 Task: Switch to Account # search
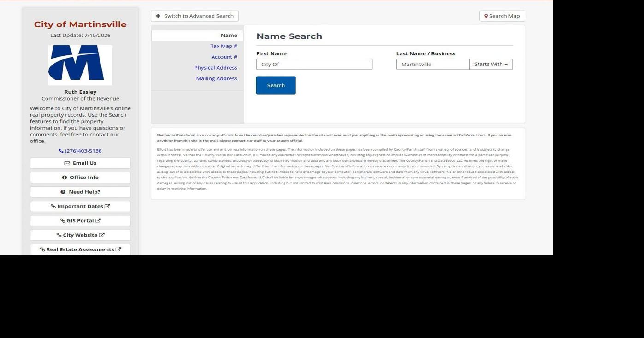click(224, 57)
